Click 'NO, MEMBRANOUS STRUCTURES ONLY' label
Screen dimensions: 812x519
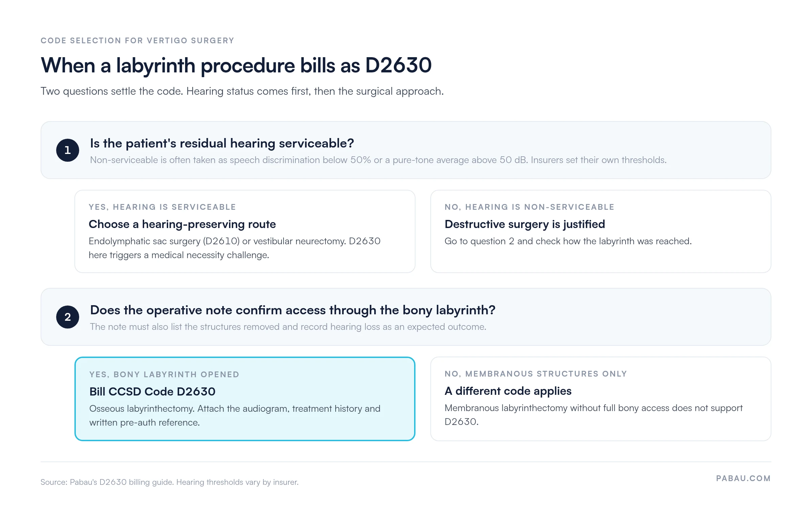pos(536,374)
